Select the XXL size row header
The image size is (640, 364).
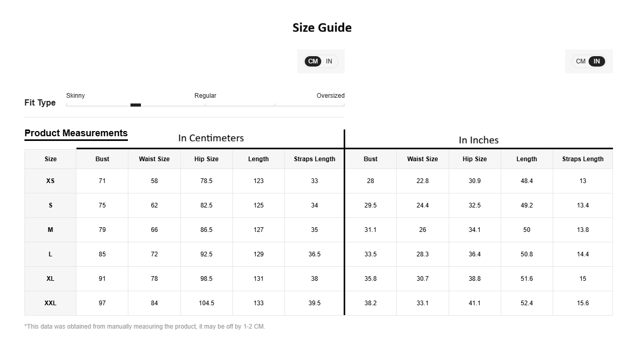pos(50,303)
